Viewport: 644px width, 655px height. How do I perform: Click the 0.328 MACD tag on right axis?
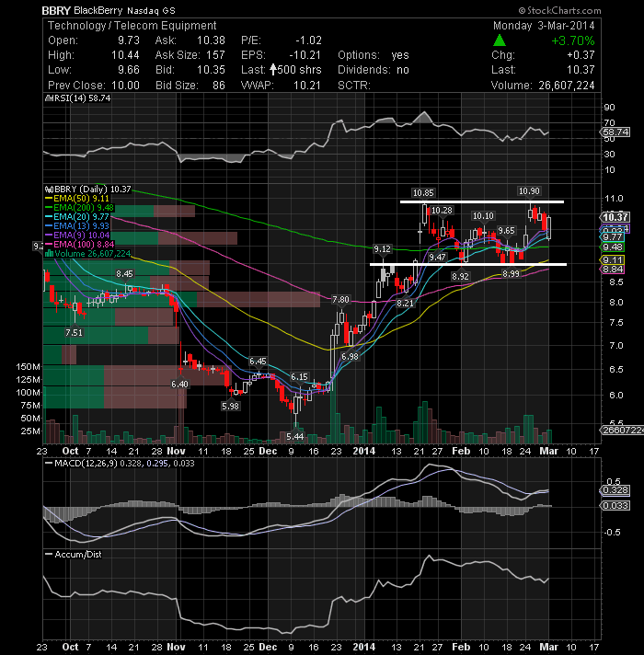tap(615, 490)
